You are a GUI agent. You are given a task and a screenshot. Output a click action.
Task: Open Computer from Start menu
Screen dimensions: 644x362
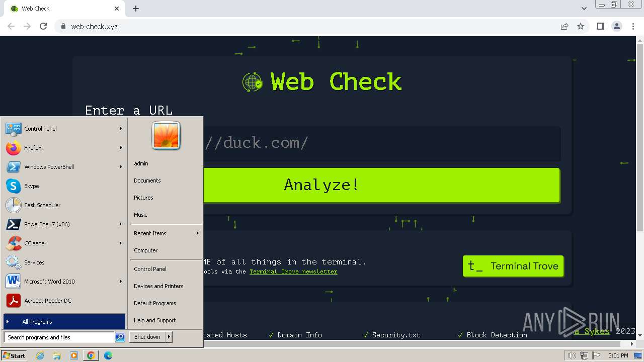166,250
